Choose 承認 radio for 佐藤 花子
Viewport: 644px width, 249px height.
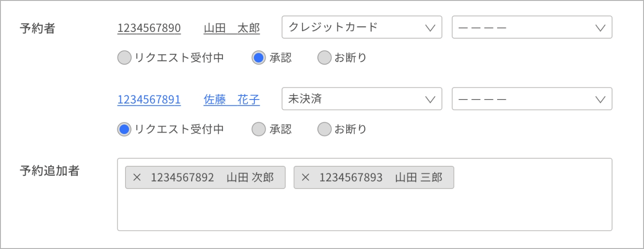pos(259,129)
